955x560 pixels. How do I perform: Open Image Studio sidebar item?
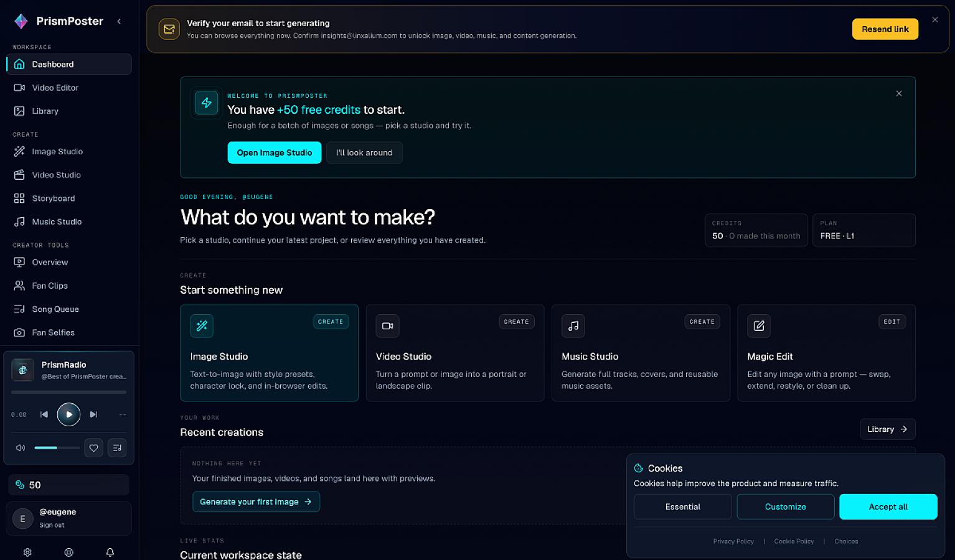point(69,152)
